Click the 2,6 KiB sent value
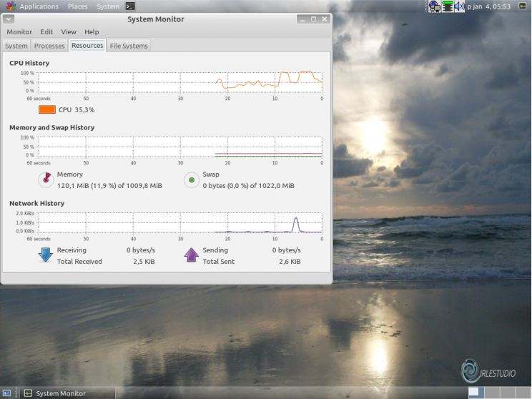Screen dimensions: 532x399 [290, 261]
